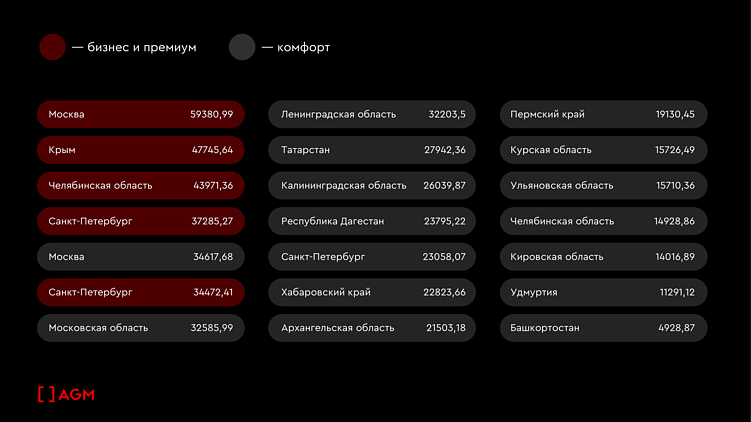Select the Москва row with 59380,99
751x422 pixels.
(141, 114)
